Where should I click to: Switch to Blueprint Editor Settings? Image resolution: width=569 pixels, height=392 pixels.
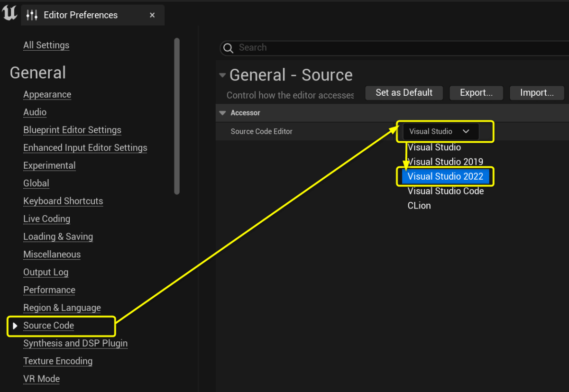point(72,130)
